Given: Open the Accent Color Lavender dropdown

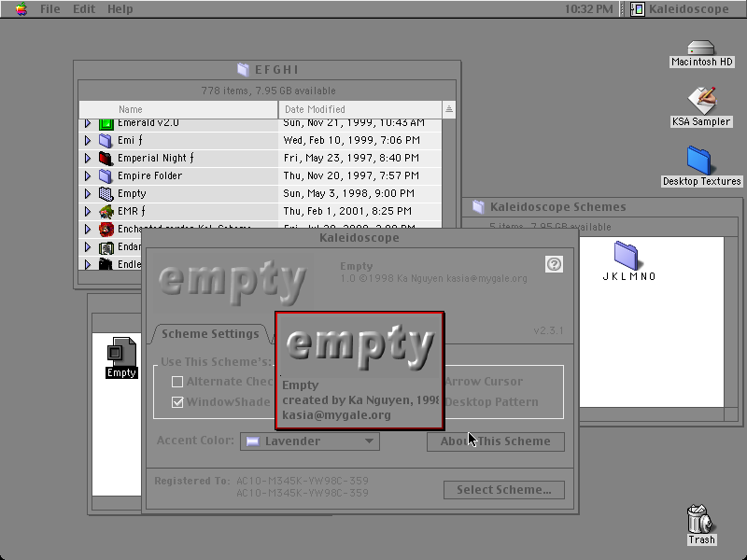Looking at the screenshot, I should [x=310, y=441].
